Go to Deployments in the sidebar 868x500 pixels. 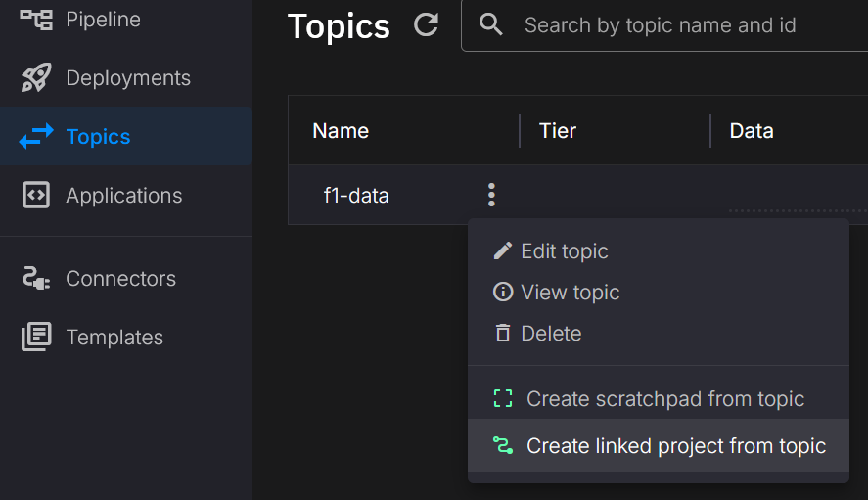click(127, 78)
